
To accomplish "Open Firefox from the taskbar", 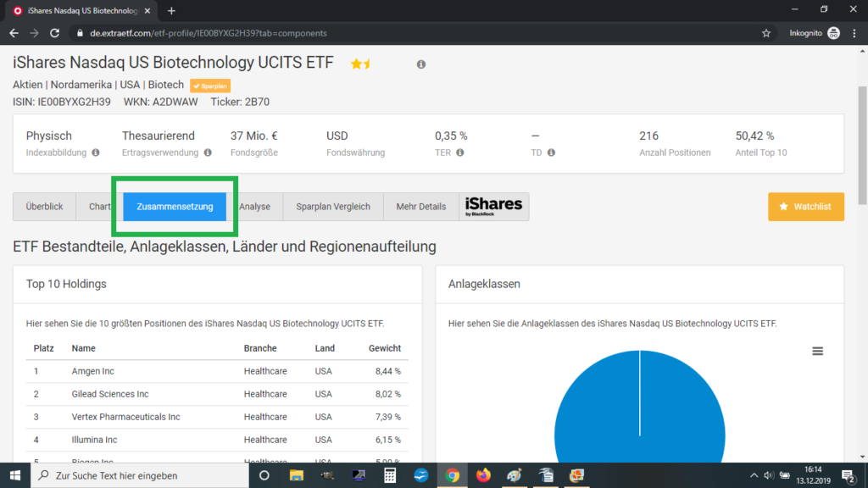I will (483, 475).
